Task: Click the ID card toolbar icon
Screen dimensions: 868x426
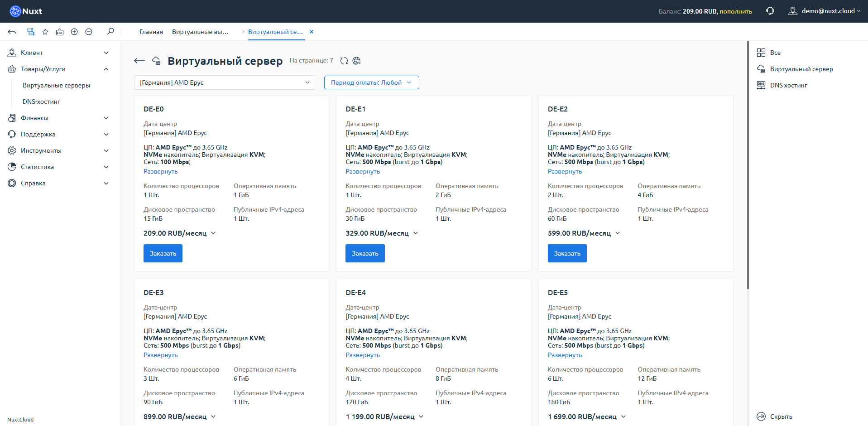Action: (59, 32)
